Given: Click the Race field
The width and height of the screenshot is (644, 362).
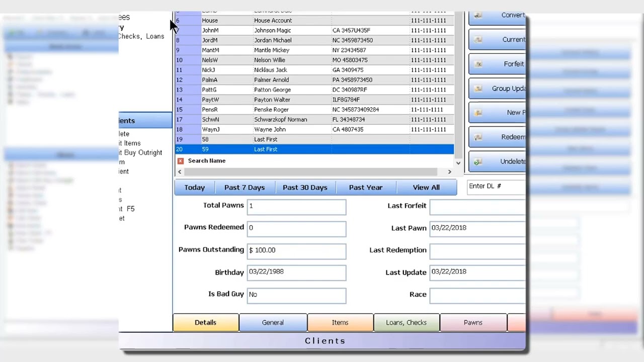Looking at the screenshot, I should click(477, 295).
